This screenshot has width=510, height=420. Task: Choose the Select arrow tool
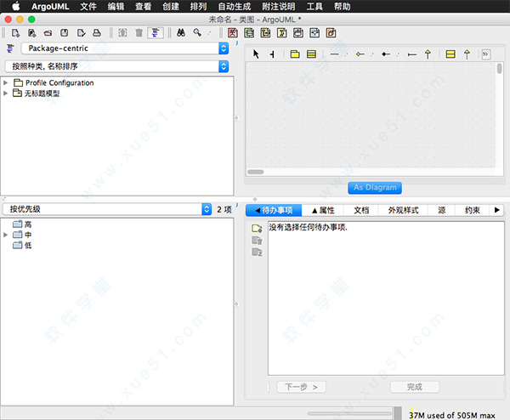[257, 54]
